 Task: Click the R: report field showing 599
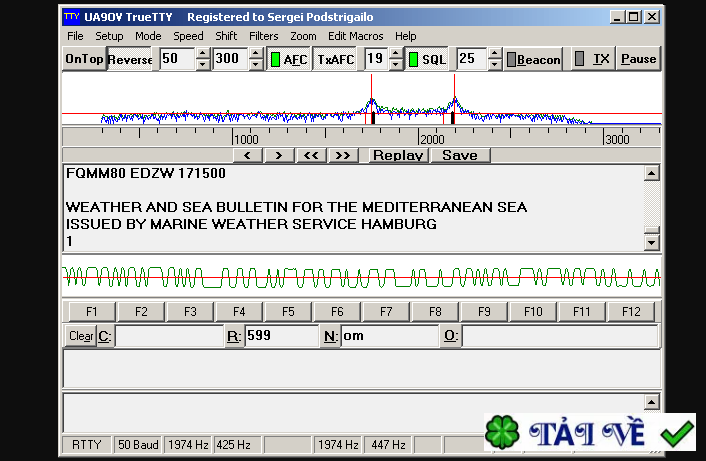[280, 336]
